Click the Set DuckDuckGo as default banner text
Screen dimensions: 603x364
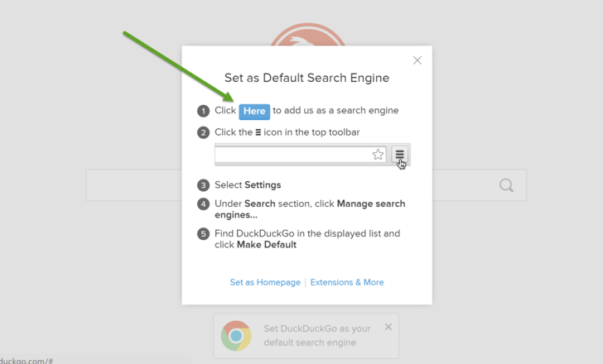click(316, 335)
